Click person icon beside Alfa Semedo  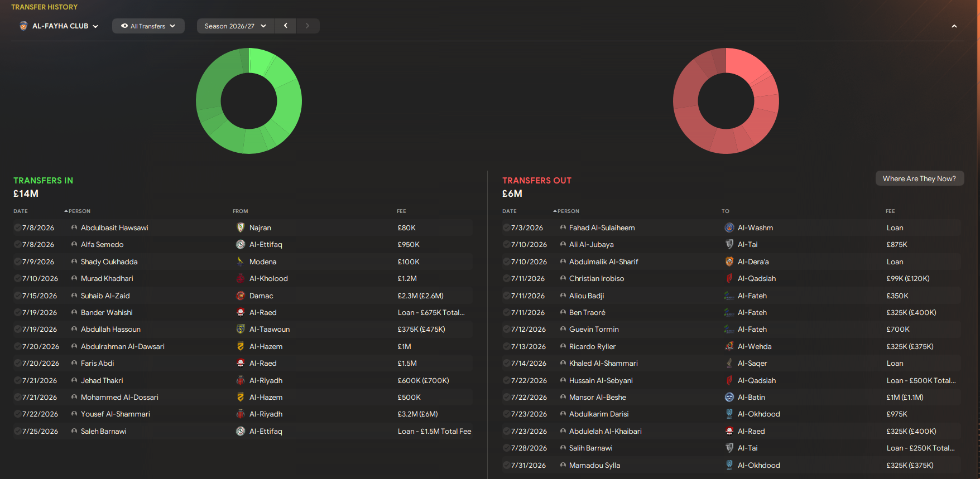pyautogui.click(x=74, y=244)
